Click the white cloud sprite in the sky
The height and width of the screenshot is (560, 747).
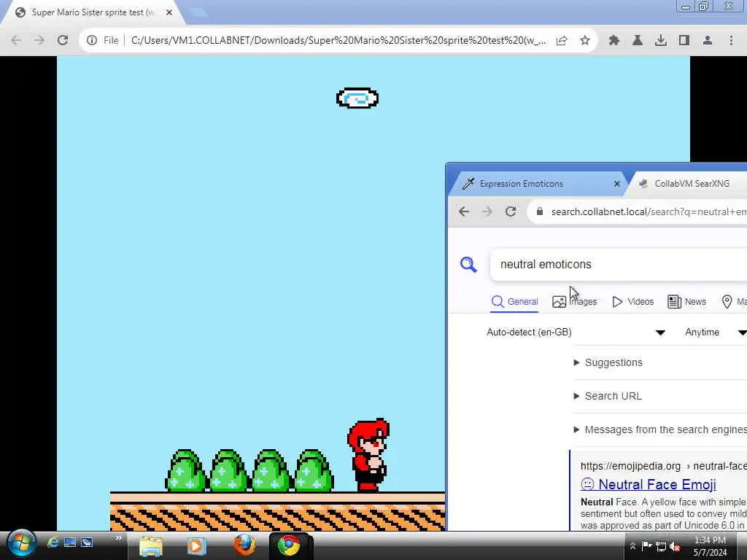(357, 98)
